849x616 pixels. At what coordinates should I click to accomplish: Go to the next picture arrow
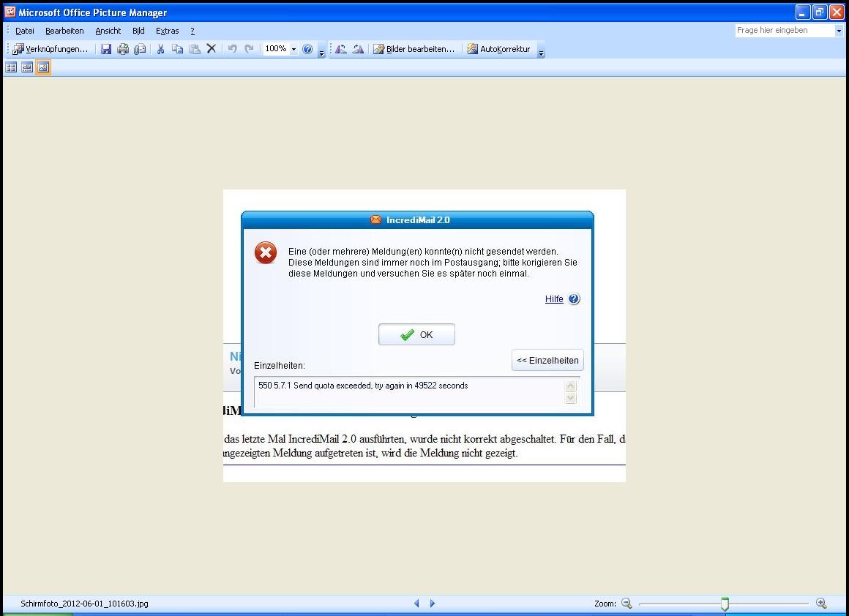tap(433, 604)
